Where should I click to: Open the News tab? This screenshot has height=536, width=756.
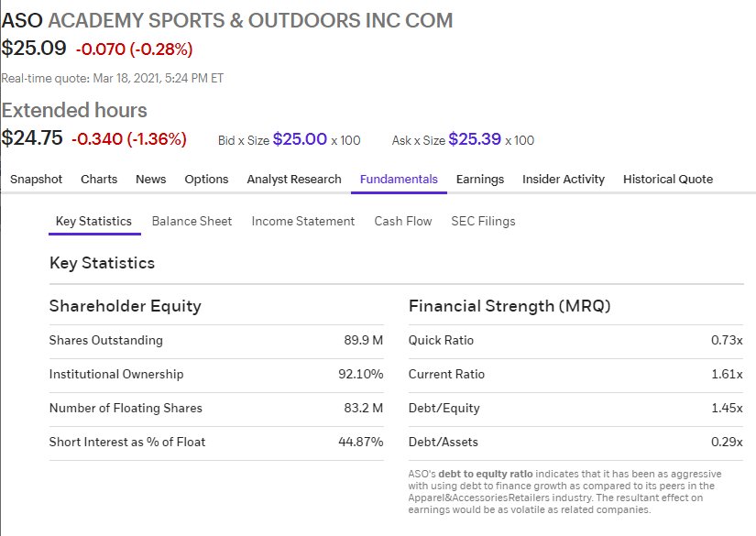point(151,180)
